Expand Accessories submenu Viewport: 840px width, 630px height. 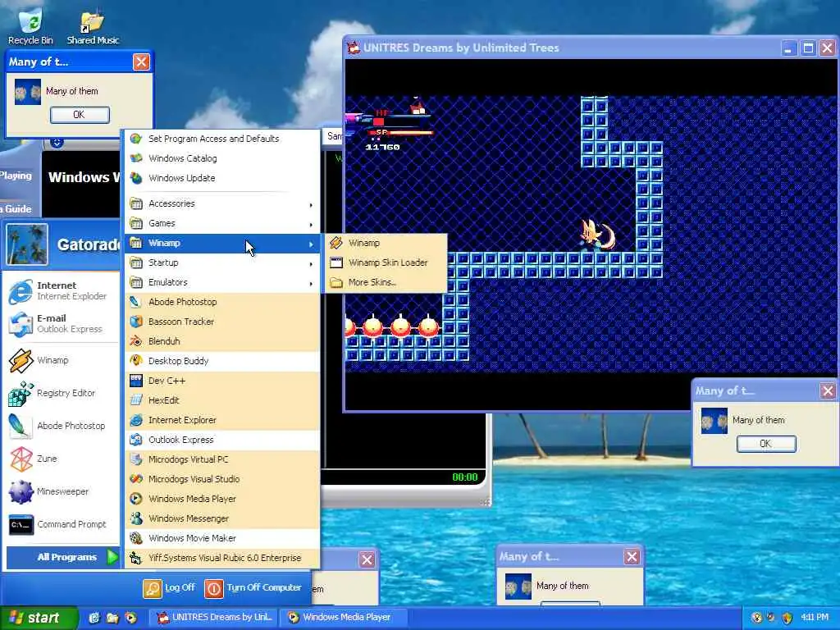tap(222, 203)
